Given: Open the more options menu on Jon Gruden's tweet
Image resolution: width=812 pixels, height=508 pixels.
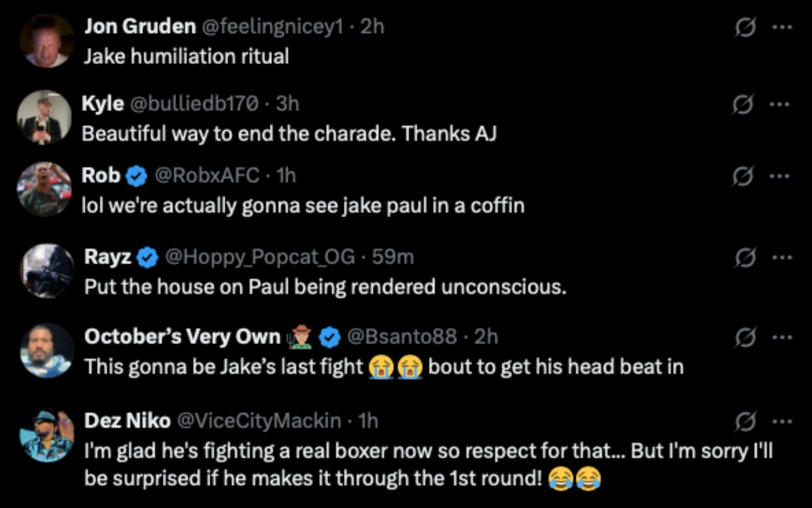Looking at the screenshot, I should (x=782, y=28).
